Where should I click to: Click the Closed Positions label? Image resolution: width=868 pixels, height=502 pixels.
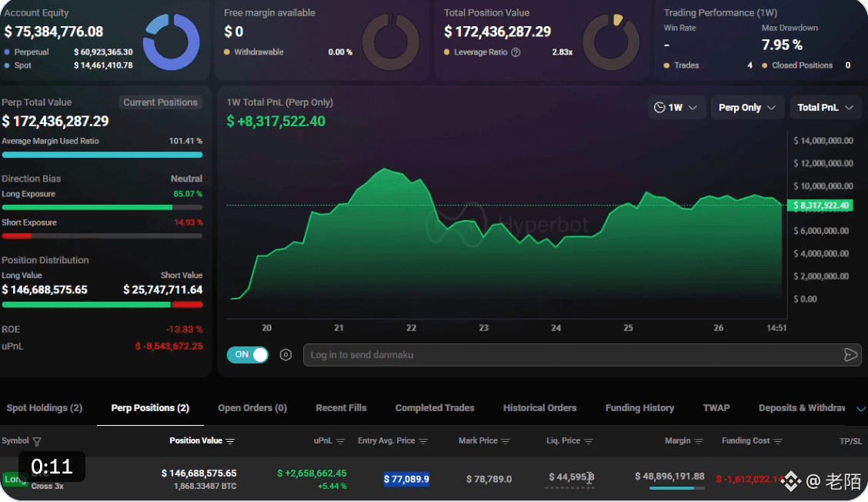(802, 65)
